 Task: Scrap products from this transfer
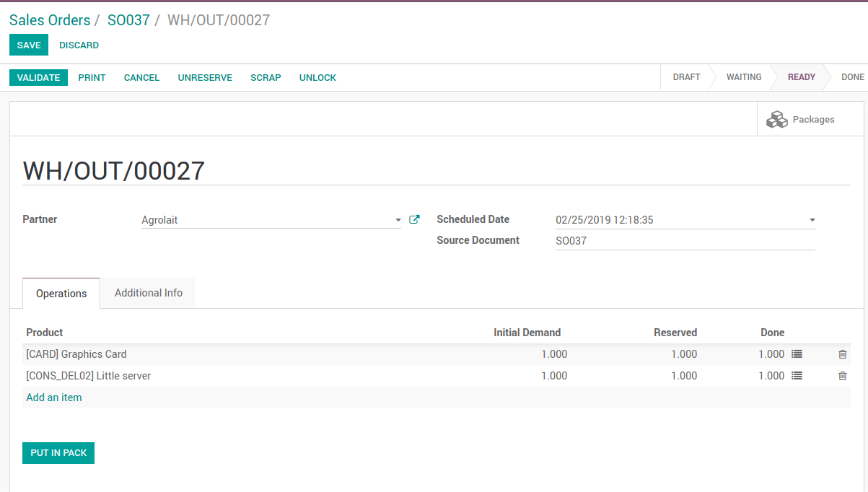(266, 77)
